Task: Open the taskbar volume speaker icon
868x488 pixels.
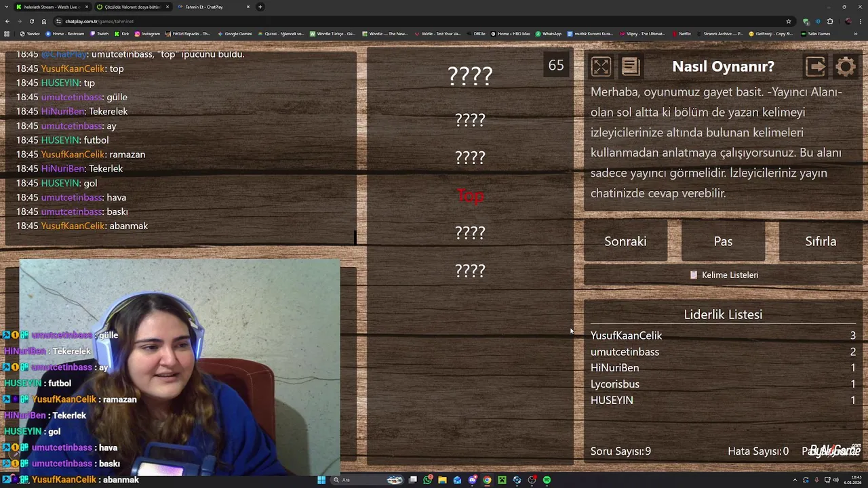Action: 835,480
